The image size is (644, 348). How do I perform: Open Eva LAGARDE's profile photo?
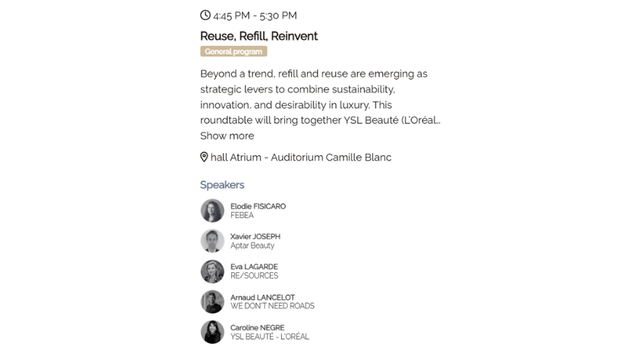click(x=213, y=271)
